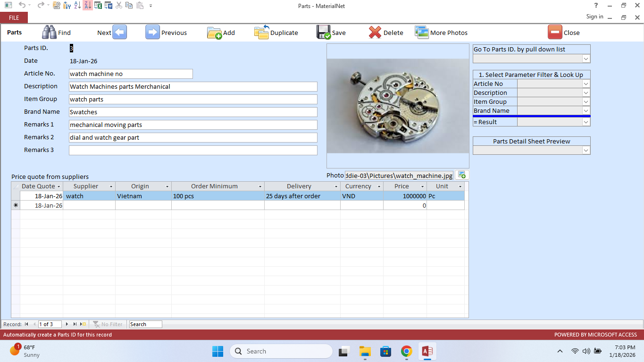644x362 pixels.
Task: Click the Previous record button
Action: 152,32
